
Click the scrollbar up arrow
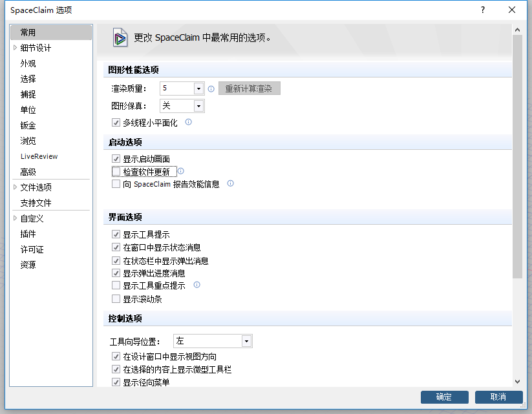517,30
